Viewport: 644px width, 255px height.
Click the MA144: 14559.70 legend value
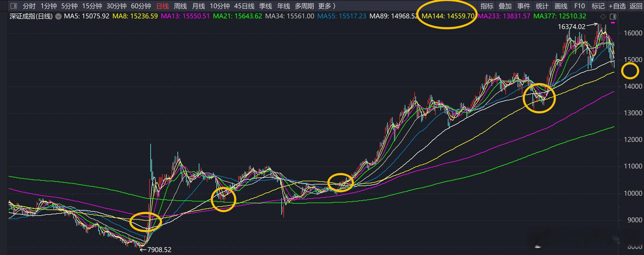[448, 16]
